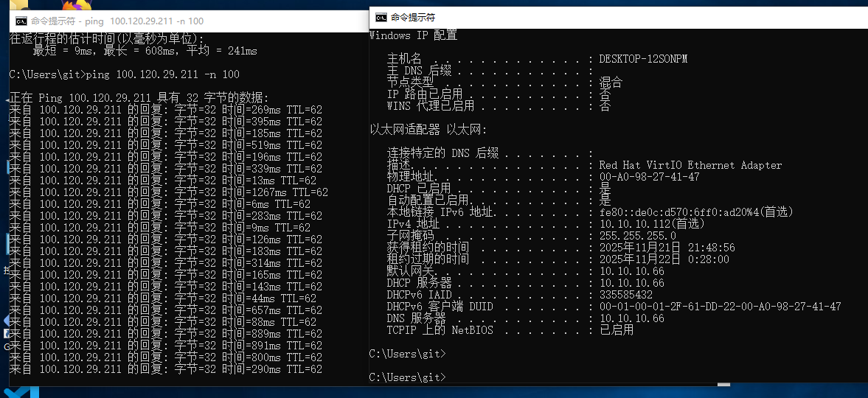
Task: Click the ping statistics line with 平均 = 241ms
Action: point(145,51)
